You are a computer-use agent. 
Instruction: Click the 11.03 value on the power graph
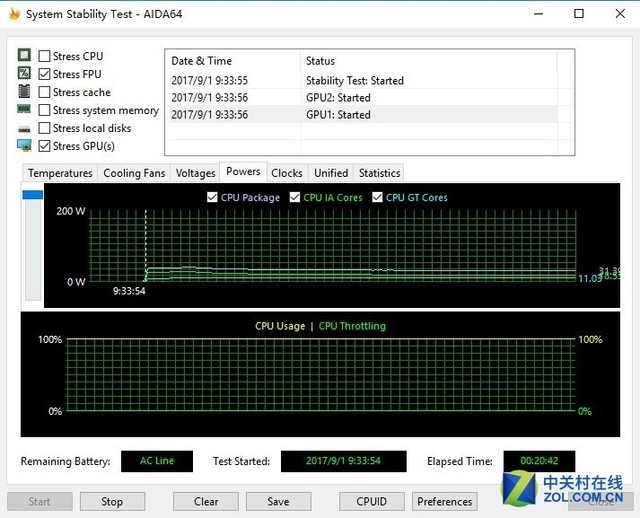(x=590, y=278)
